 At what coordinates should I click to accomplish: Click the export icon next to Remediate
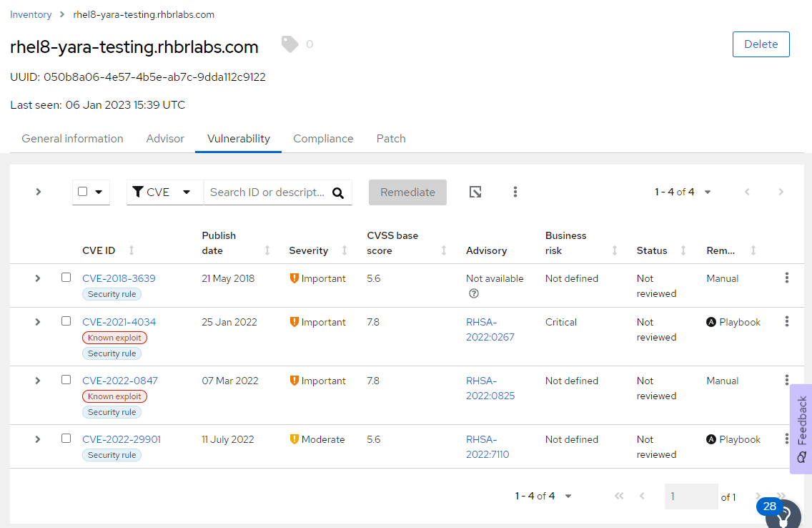pos(475,192)
